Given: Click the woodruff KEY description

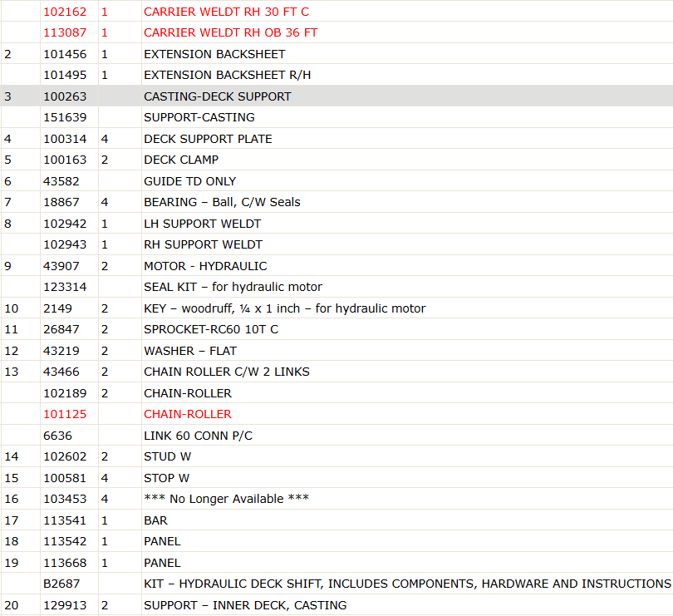Looking at the screenshot, I should [x=284, y=308].
